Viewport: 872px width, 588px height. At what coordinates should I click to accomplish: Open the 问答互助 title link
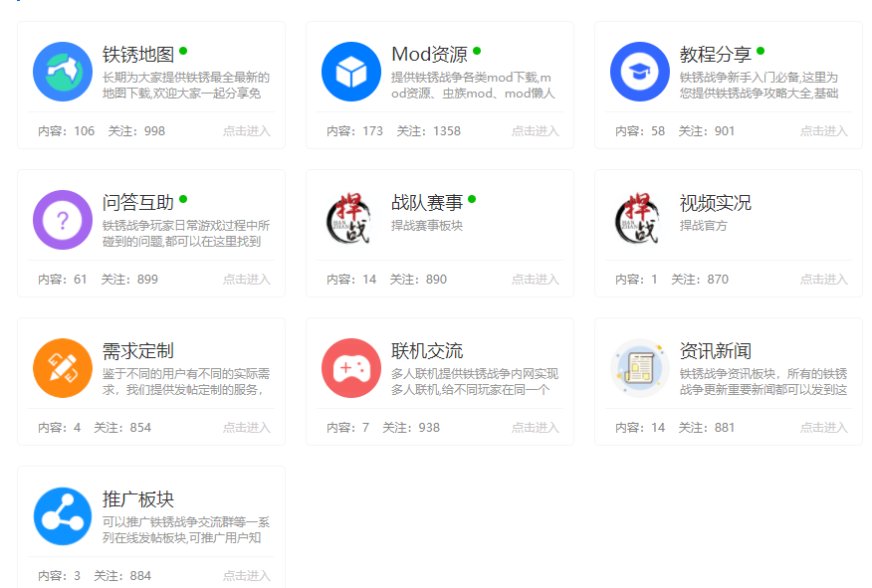(138, 203)
